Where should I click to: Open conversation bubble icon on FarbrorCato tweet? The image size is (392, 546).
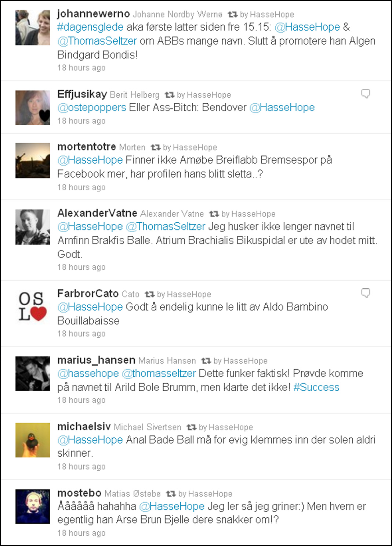(x=366, y=293)
